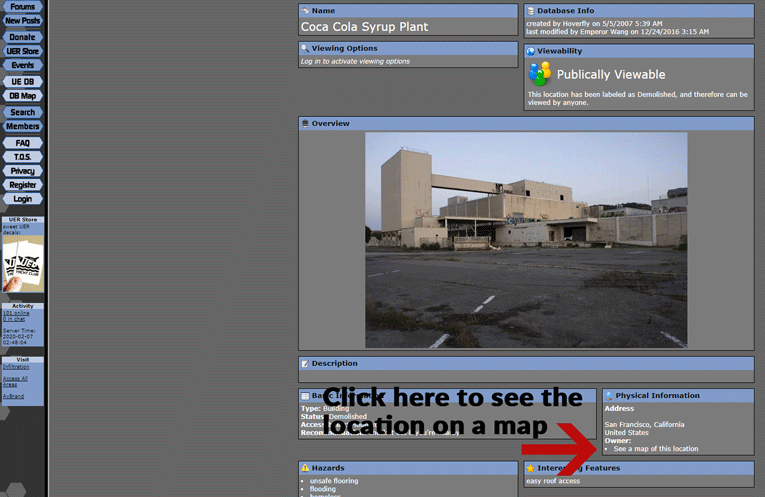765x497 pixels.
Task: Visit the AvBrand link
Action: pyautogui.click(x=13, y=396)
